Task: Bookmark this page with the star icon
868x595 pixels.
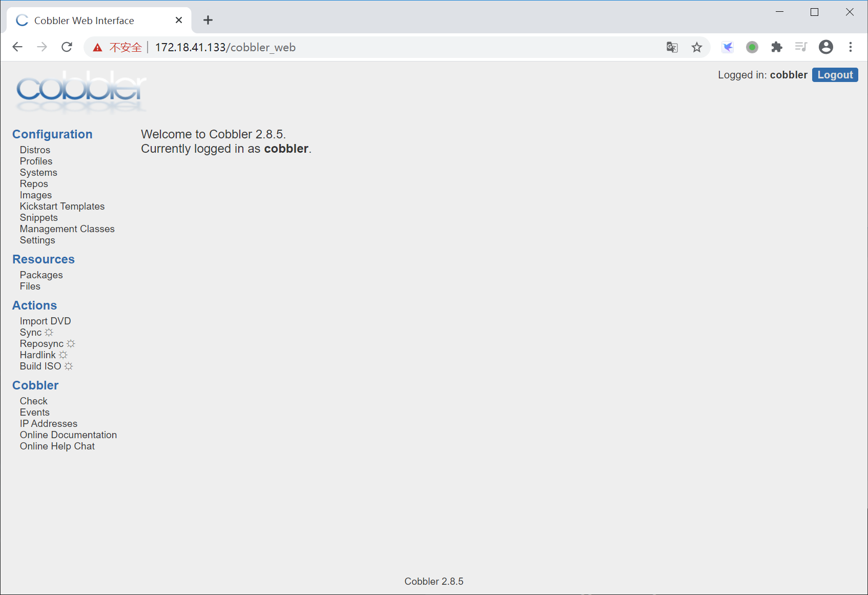Action: click(x=697, y=47)
